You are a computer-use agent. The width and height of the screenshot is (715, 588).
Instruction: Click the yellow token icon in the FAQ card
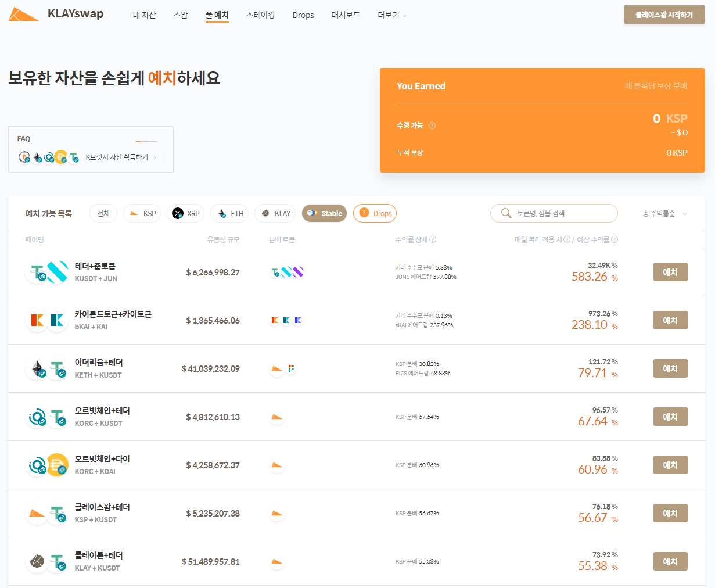point(61,157)
